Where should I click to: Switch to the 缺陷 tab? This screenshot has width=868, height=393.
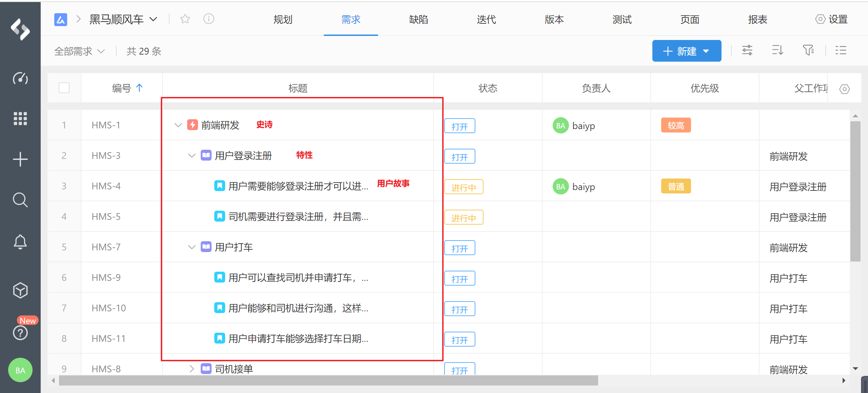(x=418, y=19)
